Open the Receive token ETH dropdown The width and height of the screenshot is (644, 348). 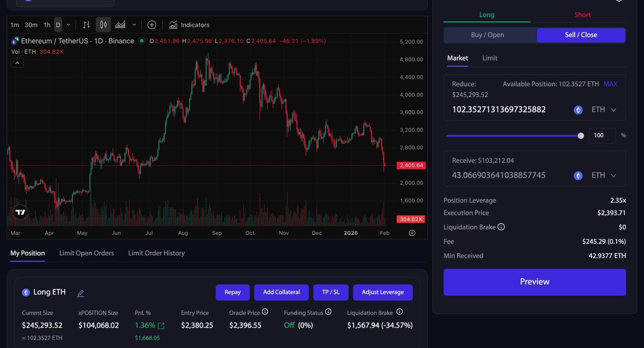(604, 176)
